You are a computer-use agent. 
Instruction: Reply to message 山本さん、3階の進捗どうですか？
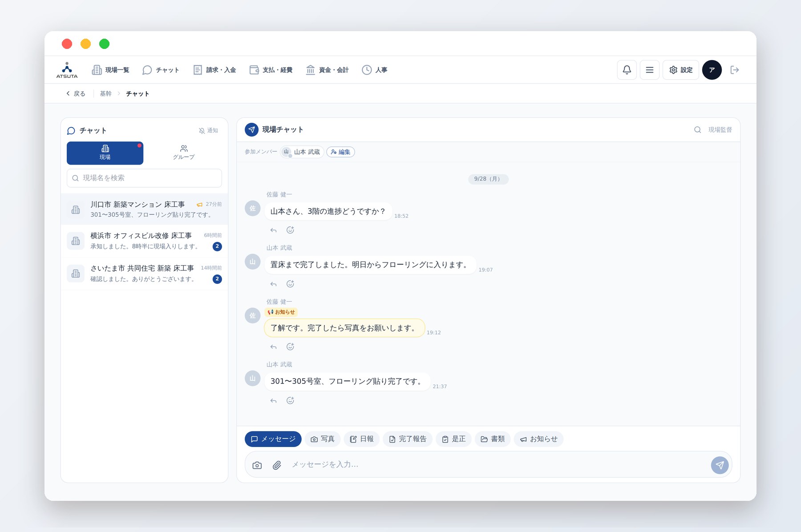(273, 230)
